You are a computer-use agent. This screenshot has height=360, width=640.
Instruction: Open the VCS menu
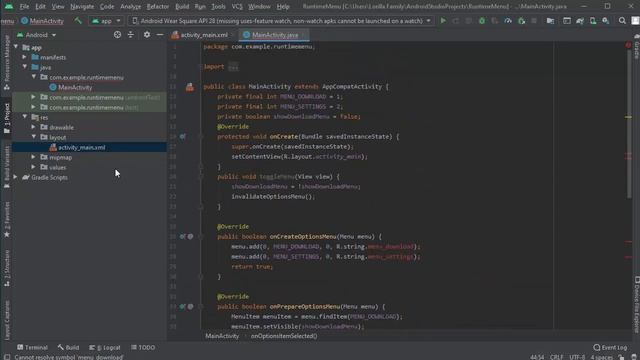237,7
